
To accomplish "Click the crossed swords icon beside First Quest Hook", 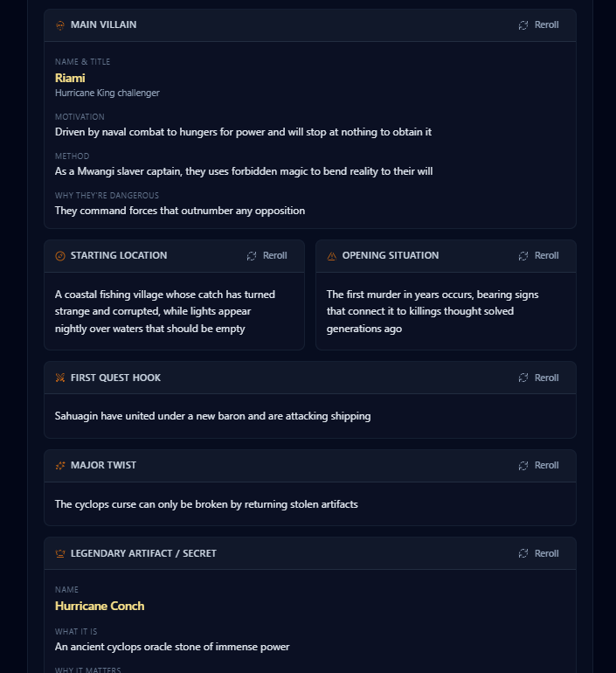I will (x=60, y=378).
